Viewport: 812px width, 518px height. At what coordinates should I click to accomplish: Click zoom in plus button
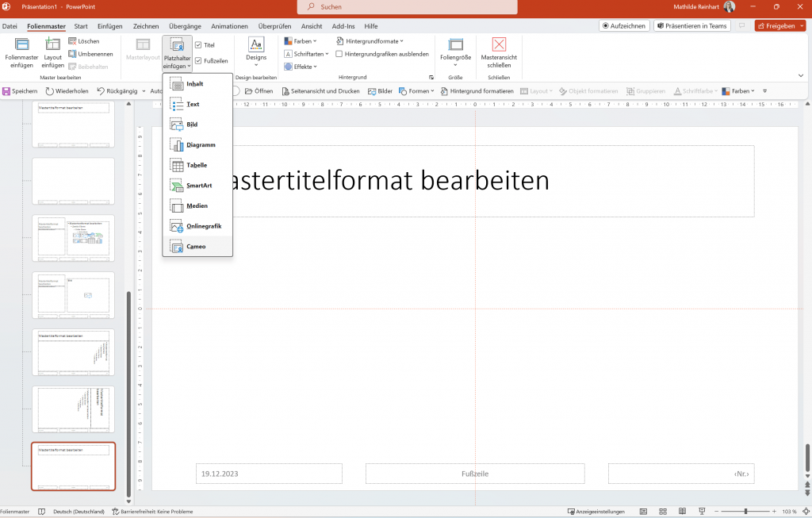(x=774, y=512)
